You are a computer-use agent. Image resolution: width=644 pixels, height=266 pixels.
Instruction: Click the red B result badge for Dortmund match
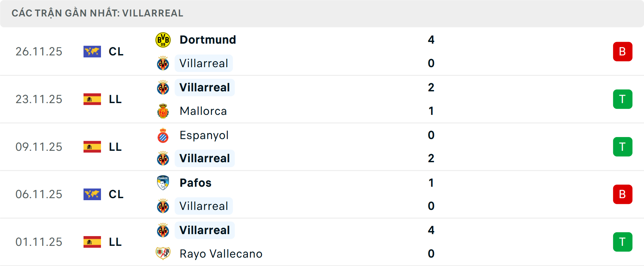click(x=623, y=52)
